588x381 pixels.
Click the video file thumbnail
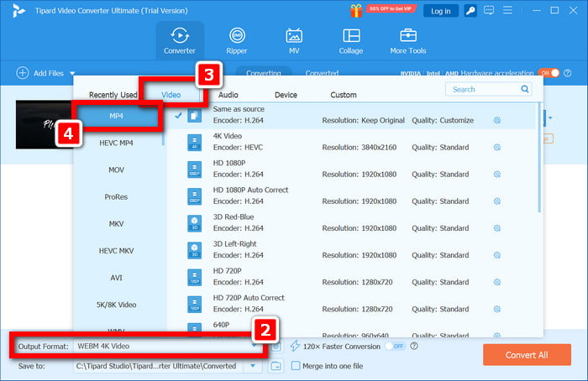click(x=45, y=125)
